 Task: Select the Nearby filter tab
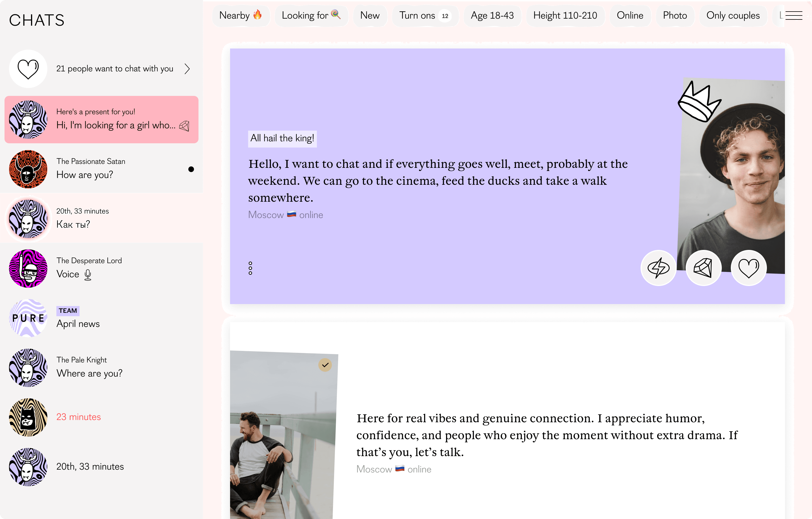point(241,16)
